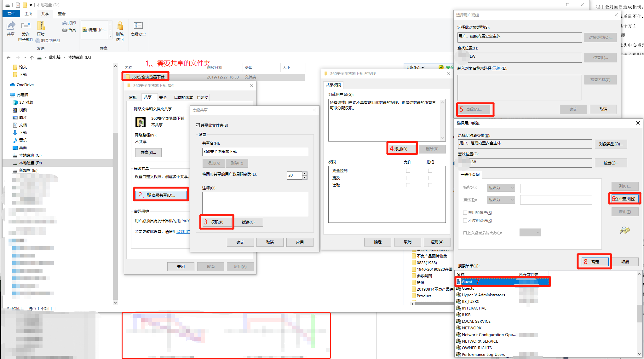Open the 名称 起始为 dropdown
644x359 pixels.
coord(501,188)
